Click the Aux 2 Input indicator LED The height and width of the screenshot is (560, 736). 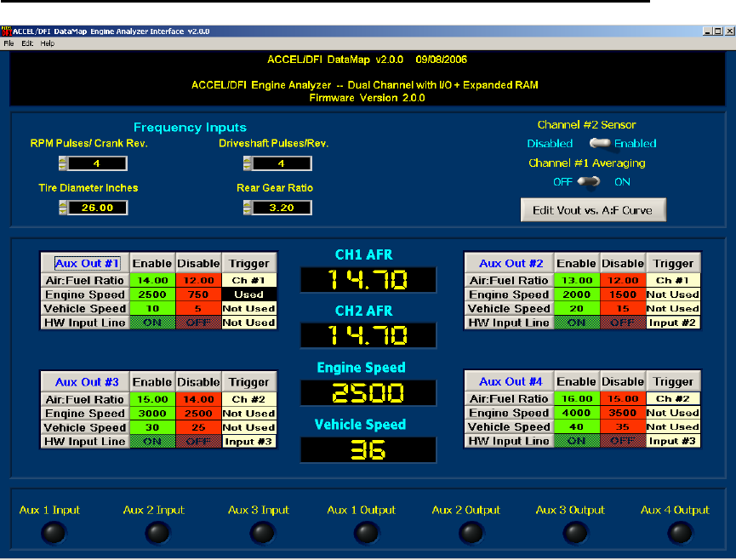click(157, 534)
